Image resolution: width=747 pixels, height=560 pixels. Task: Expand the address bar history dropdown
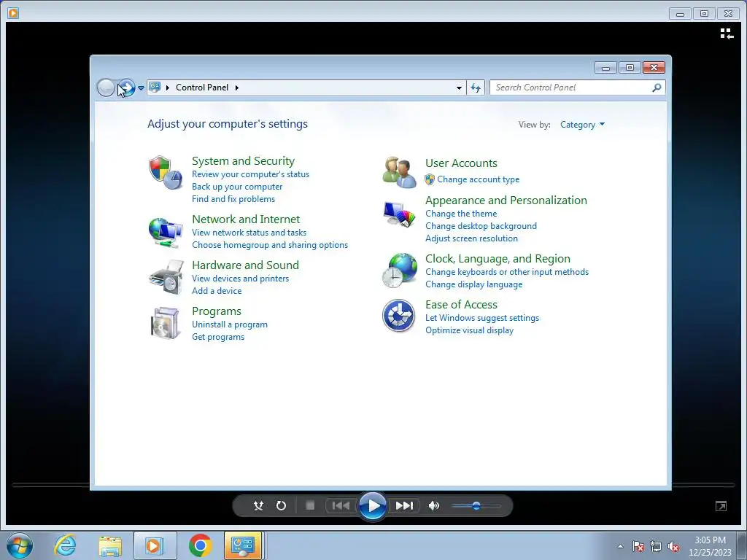[459, 87]
